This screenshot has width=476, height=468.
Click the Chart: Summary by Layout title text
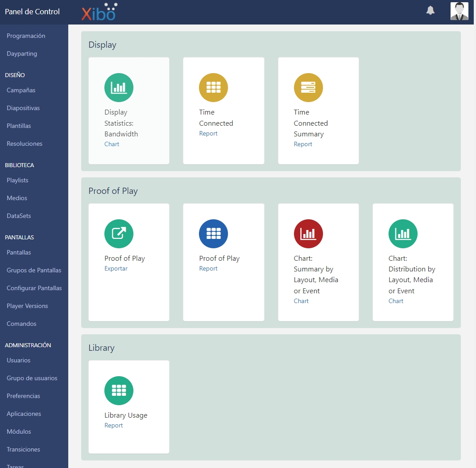tap(316, 275)
